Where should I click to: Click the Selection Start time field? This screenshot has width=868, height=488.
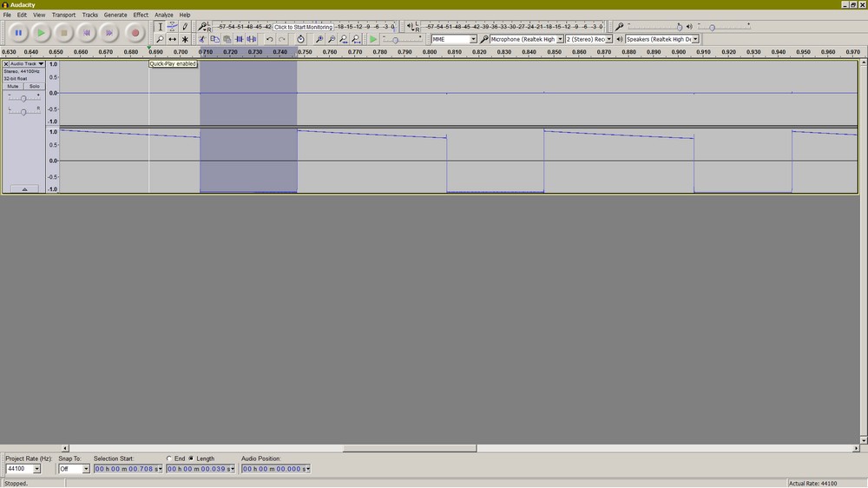128,469
